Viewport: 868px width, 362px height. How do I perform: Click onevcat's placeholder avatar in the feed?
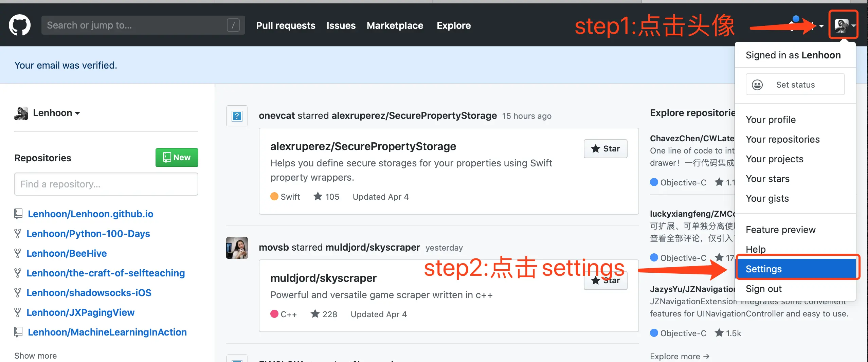237,116
